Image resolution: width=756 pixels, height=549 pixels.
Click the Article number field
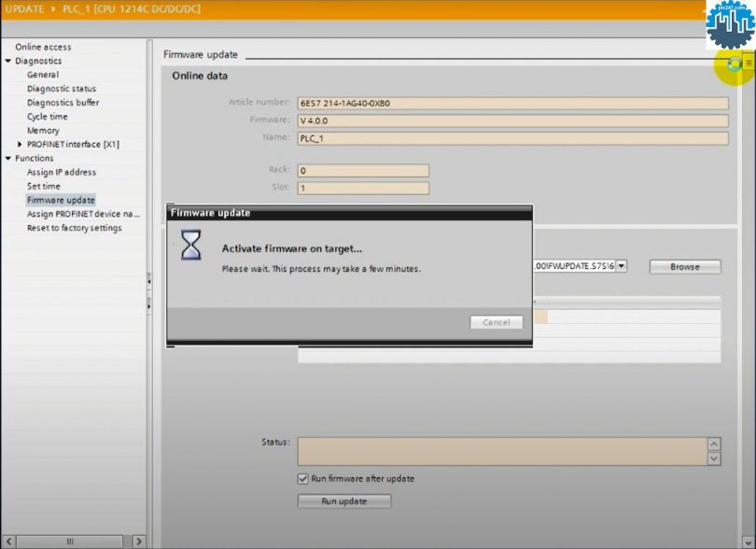tap(512, 104)
